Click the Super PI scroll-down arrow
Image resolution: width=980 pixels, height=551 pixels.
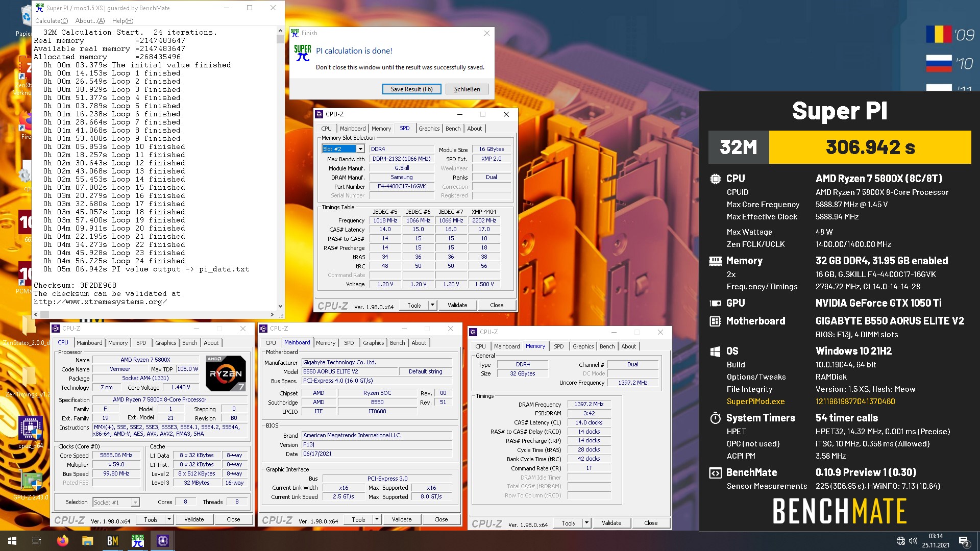(x=280, y=306)
